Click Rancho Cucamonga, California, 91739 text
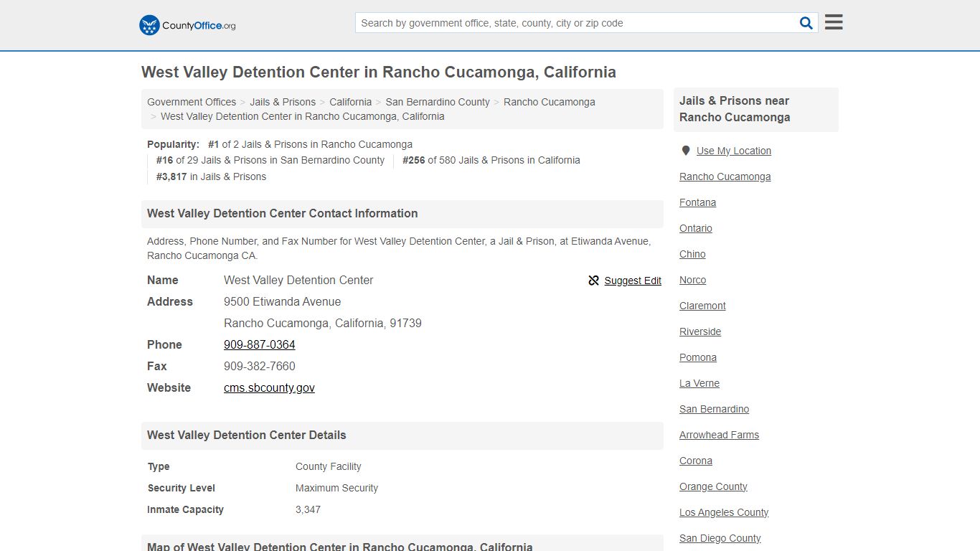Screen dimensions: 980x551 [x=323, y=323]
